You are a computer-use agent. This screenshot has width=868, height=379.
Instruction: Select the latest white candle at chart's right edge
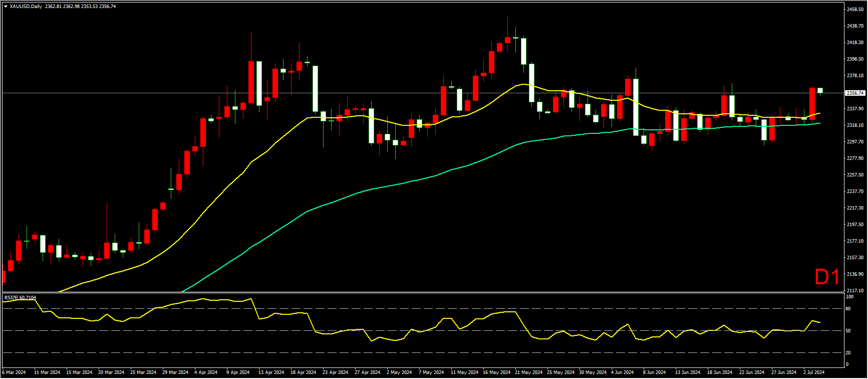click(820, 90)
